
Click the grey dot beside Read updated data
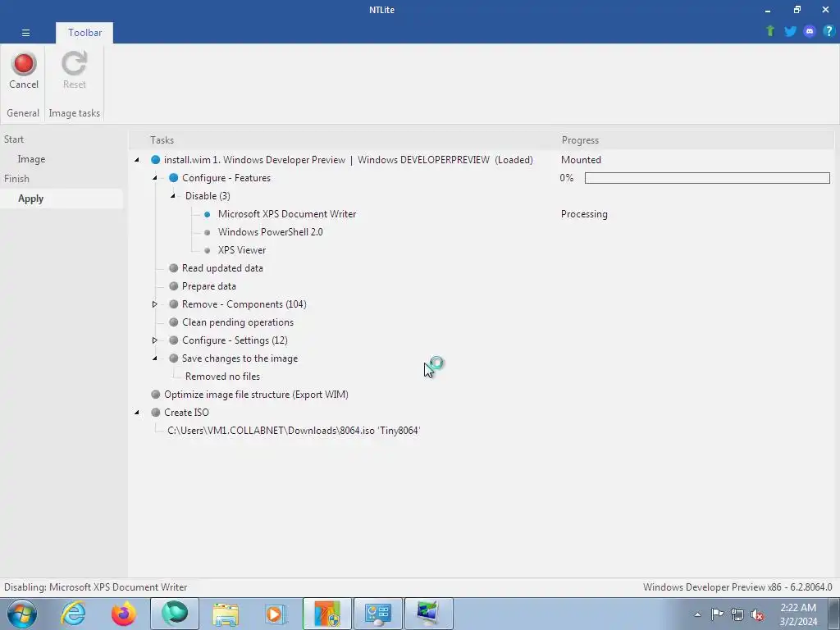pos(174,268)
